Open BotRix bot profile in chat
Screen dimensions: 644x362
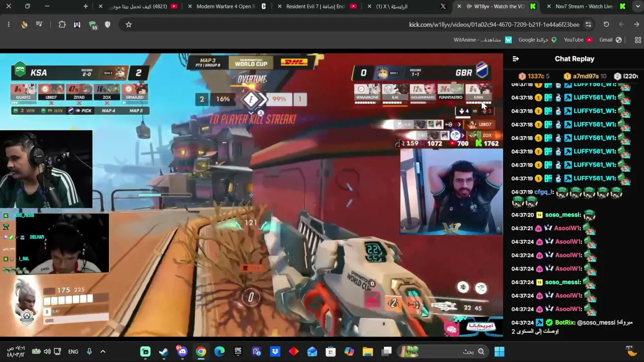coord(565,322)
